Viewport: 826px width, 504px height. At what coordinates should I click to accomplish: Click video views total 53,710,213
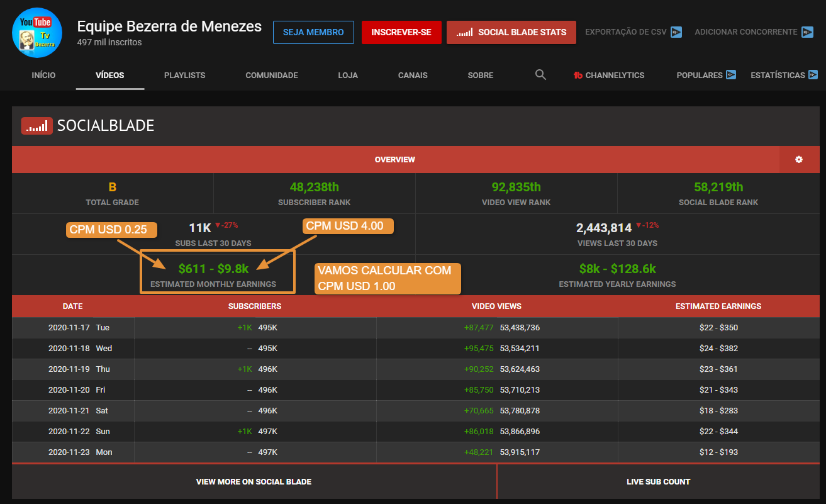[520, 389]
